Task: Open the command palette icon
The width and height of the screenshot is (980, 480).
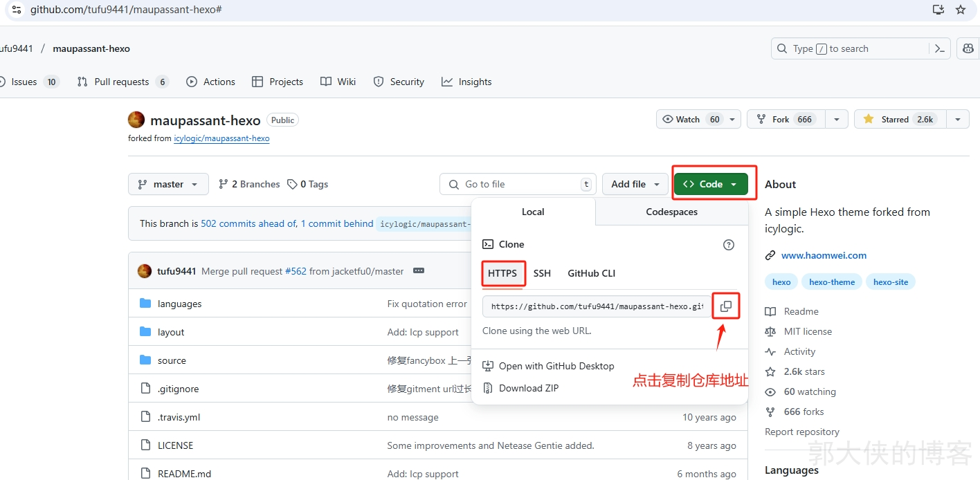Action: 939,48
